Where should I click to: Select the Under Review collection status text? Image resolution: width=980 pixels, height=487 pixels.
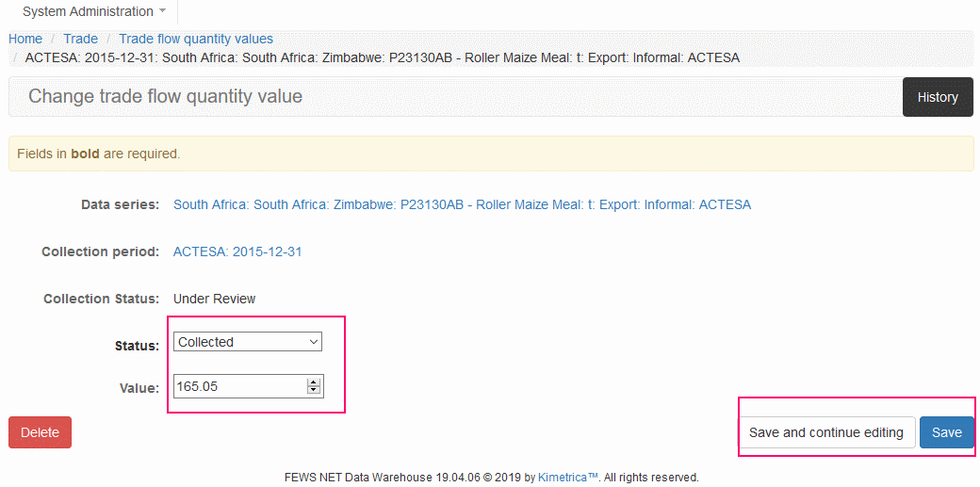click(x=215, y=299)
